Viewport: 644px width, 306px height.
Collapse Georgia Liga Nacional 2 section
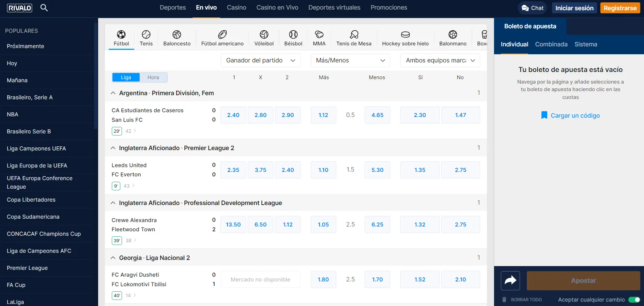113,258
